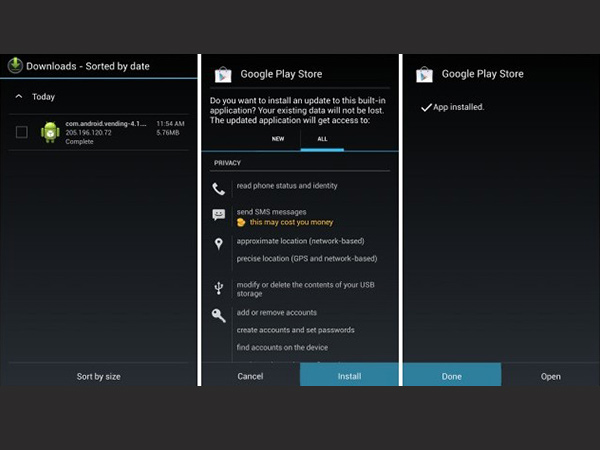Tap the USB storage permission icon

point(218,288)
